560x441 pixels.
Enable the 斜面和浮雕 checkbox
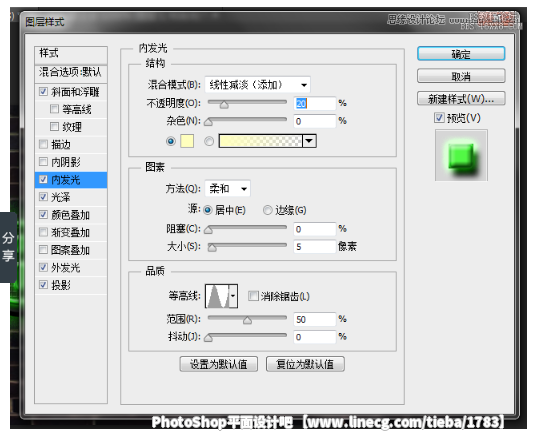point(43,92)
